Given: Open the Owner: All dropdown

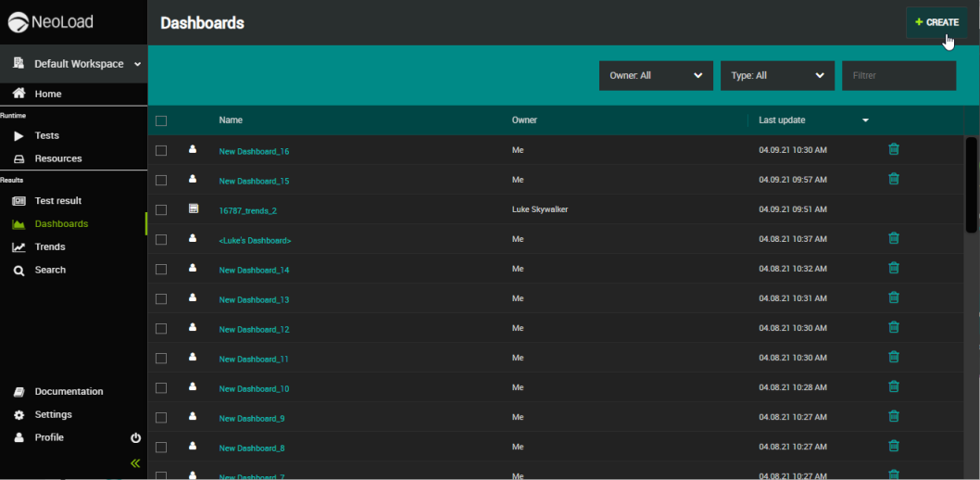Looking at the screenshot, I should click(x=656, y=76).
